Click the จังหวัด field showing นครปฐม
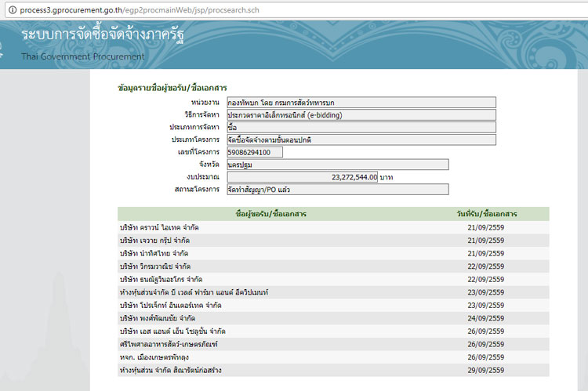This screenshot has height=391, width=588. [337, 165]
